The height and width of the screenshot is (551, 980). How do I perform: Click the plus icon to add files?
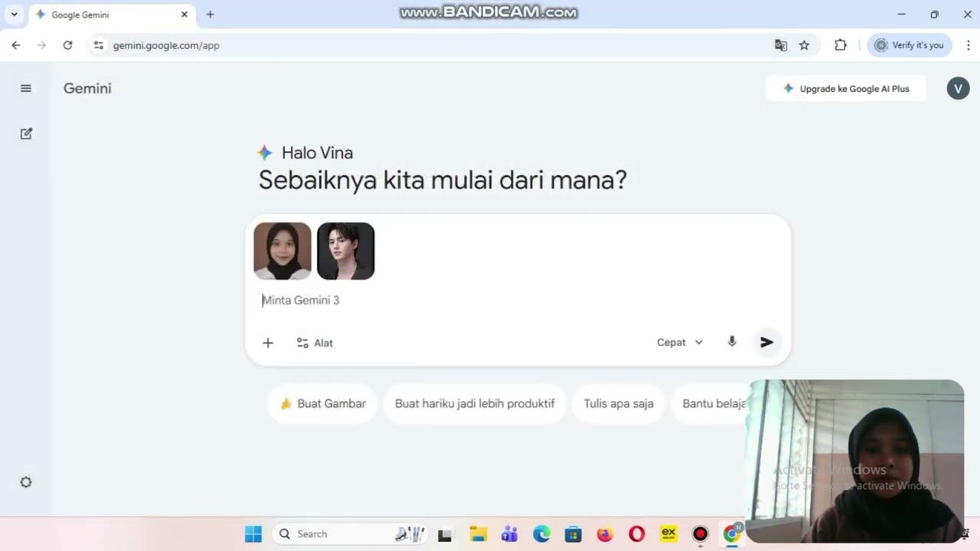(x=268, y=343)
